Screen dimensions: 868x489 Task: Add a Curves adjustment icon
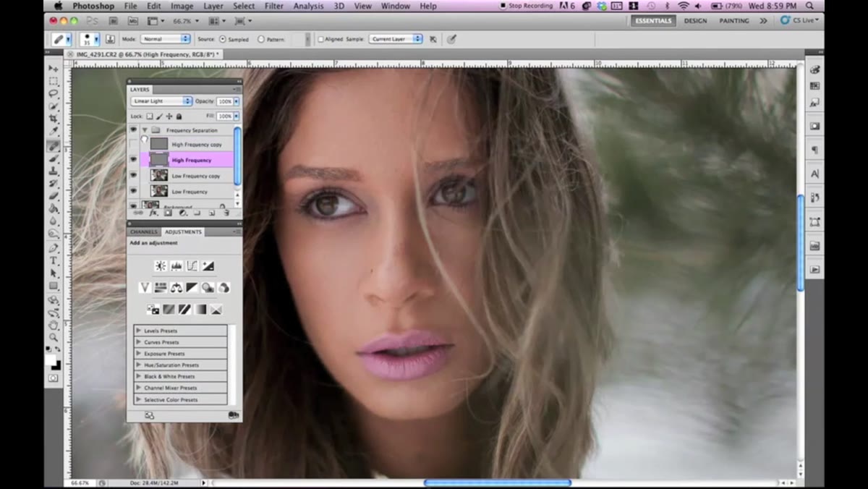click(x=192, y=266)
